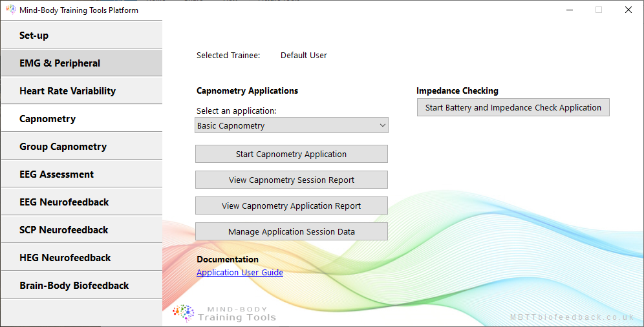
Task: Click the 'Capnometry Applications' heading
Action: coord(247,90)
